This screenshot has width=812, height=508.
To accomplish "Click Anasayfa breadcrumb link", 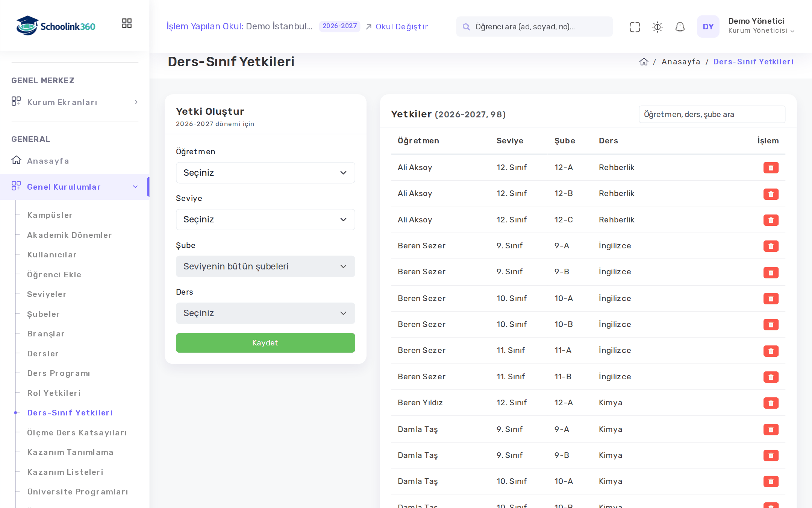I will pyautogui.click(x=681, y=62).
